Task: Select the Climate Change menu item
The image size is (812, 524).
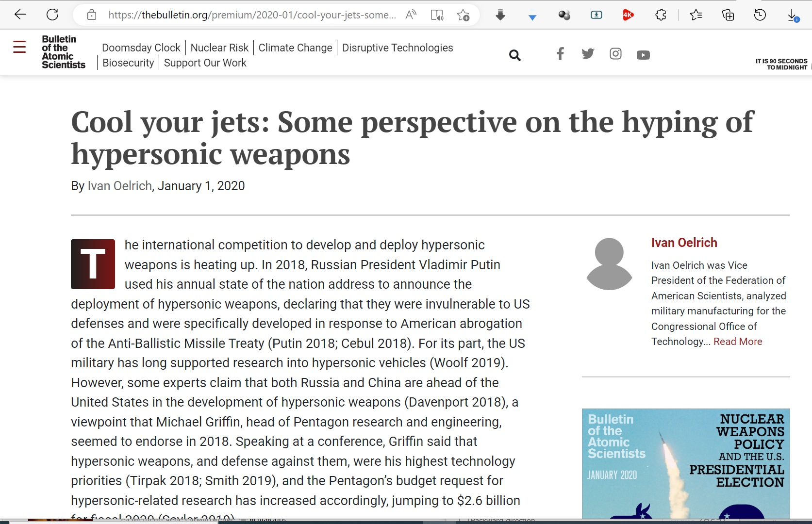Action: pyautogui.click(x=295, y=48)
